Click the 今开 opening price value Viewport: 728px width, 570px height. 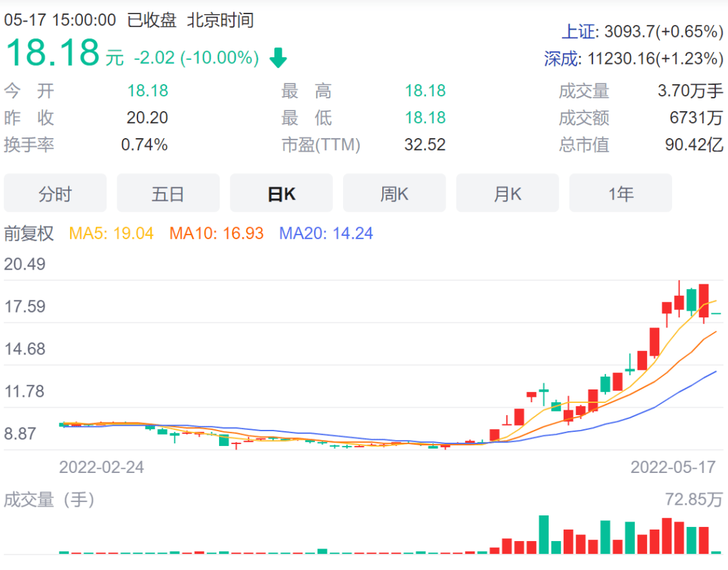coord(148,90)
